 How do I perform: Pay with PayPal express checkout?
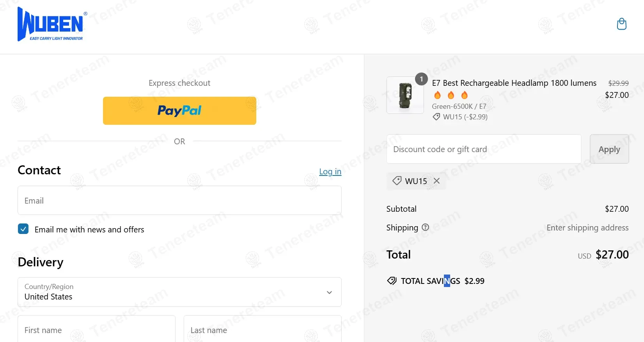[179, 111]
